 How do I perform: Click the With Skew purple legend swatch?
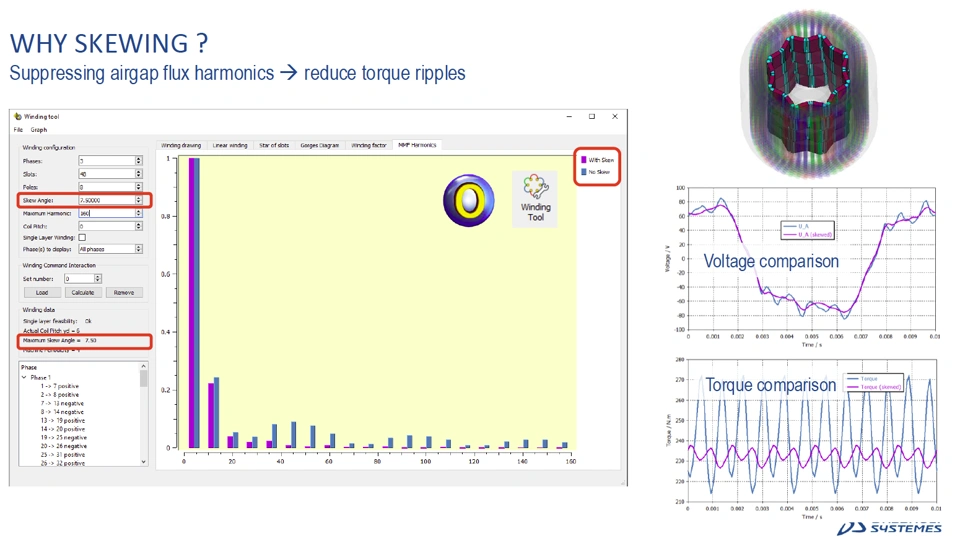583,160
